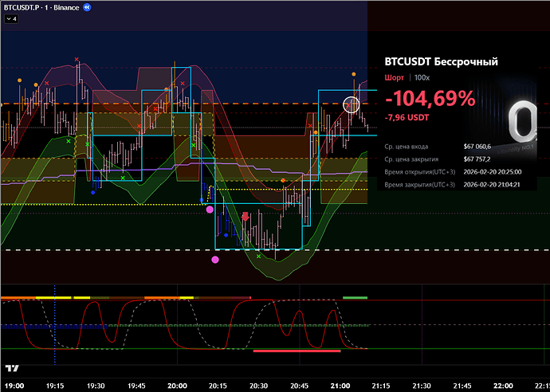This screenshot has height=392, width=550.
Task: Click the Шорт position label
Action: 394,77
